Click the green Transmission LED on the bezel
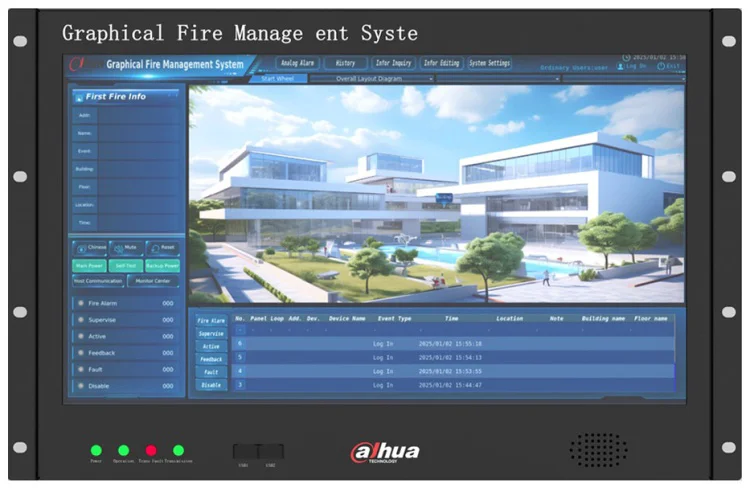 (x=178, y=450)
